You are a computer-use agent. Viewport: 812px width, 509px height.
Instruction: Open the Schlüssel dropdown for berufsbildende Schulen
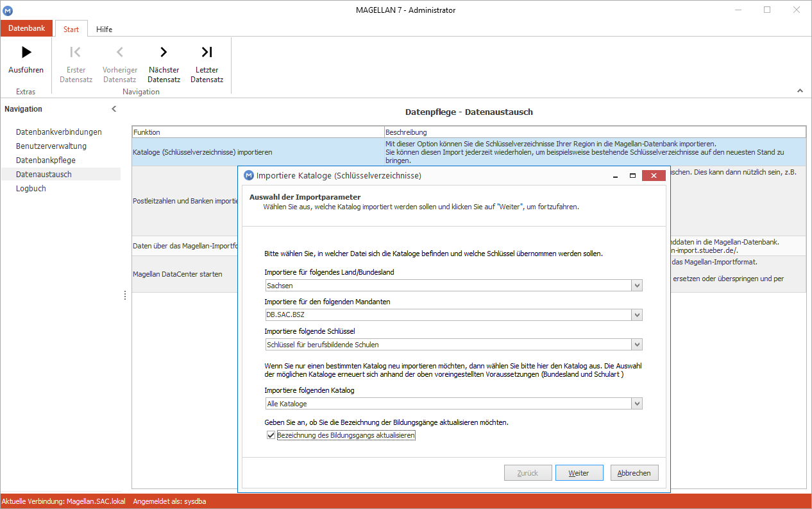coord(636,345)
